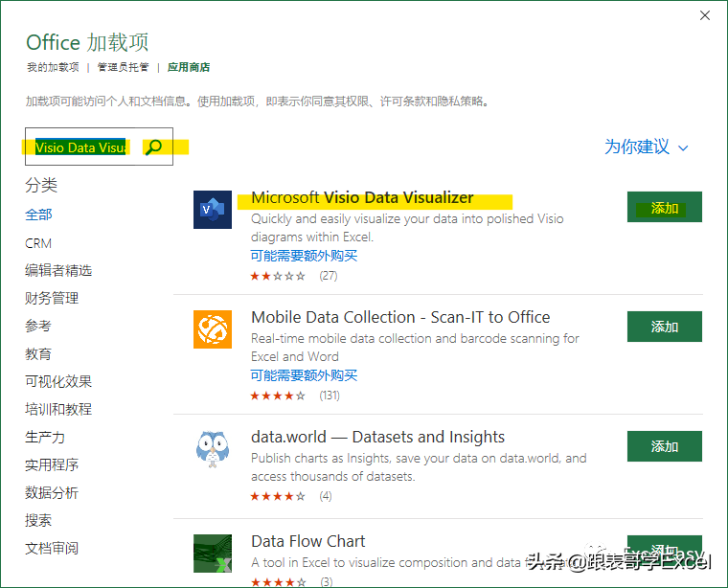This screenshot has height=588, width=728.
Task: Switch to 应用商店 tab
Action: pyautogui.click(x=189, y=67)
